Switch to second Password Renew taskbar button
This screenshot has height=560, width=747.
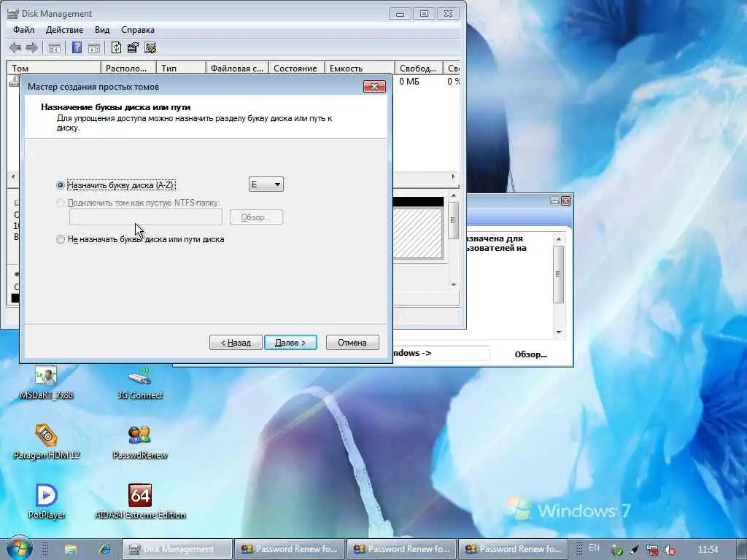coord(402,550)
